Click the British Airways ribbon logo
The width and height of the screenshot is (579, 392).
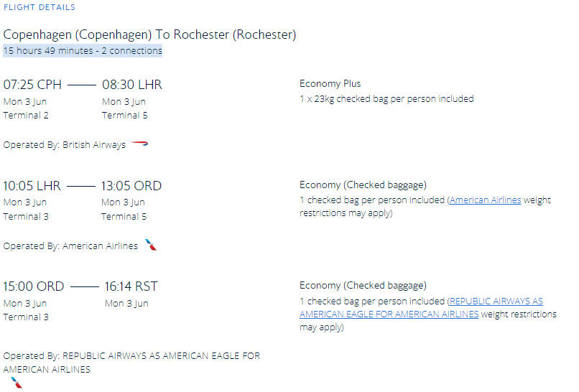pos(139,144)
